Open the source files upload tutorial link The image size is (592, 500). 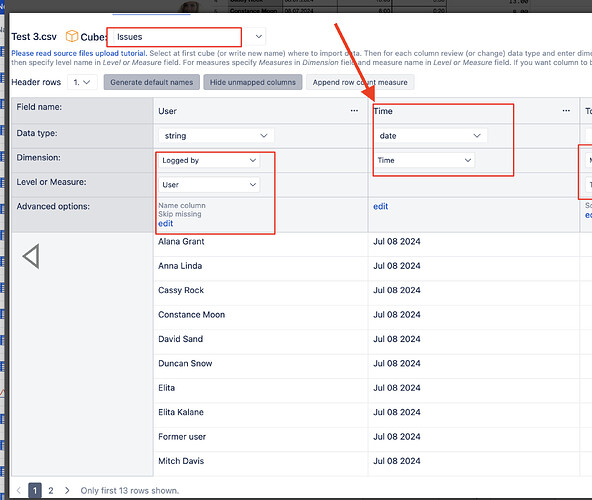(79, 53)
